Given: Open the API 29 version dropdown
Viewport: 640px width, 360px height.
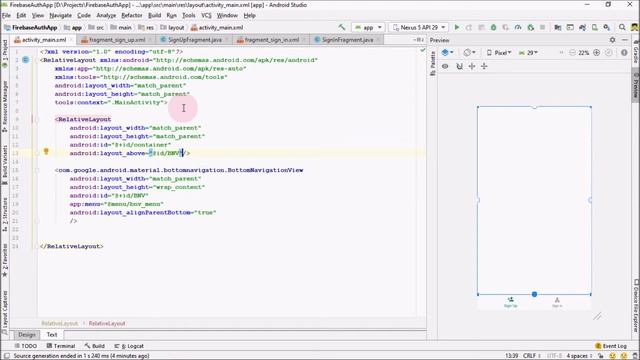Looking at the screenshot, I should click(528, 53).
